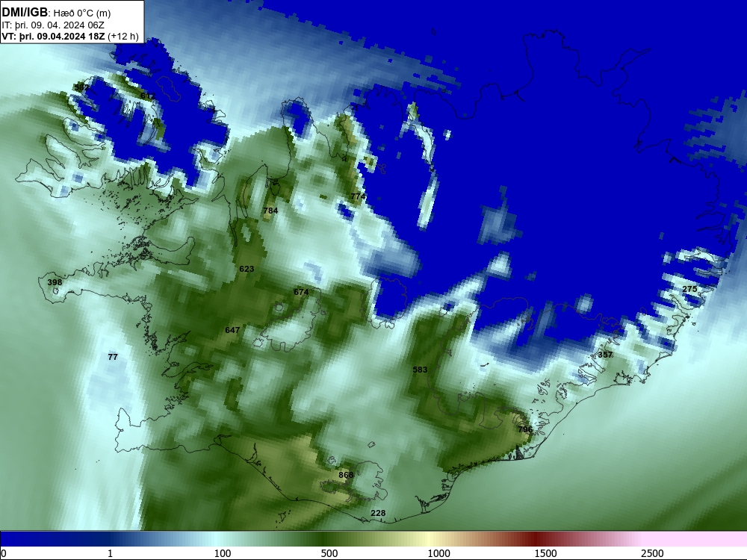Click the "(+12 h)" forecast offset text
Image resolution: width=747 pixels, height=560 pixels.
tap(123, 37)
